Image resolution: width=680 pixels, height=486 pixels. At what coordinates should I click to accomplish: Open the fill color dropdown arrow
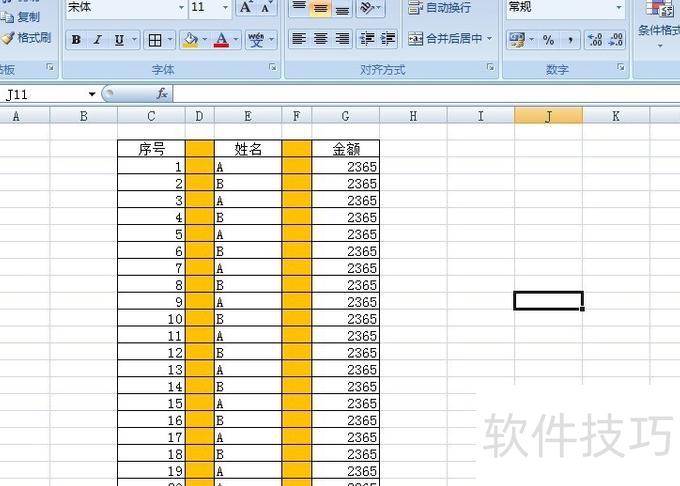204,40
